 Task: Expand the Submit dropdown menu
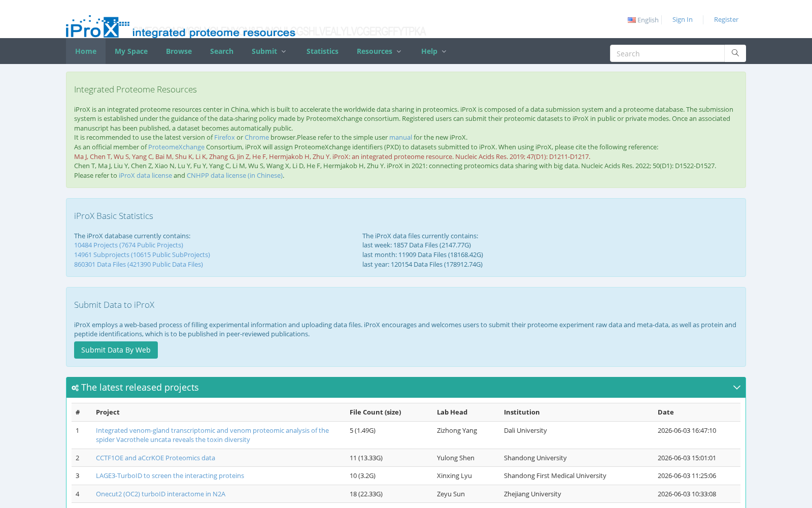[x=269, y=51]
